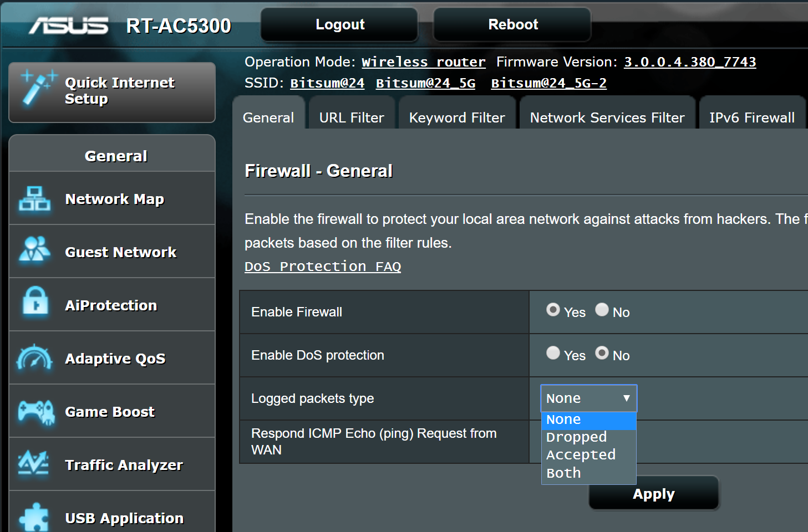Open the DoS Protection FAQ link
Screen dimensions: 808x532
pos(323,267)
